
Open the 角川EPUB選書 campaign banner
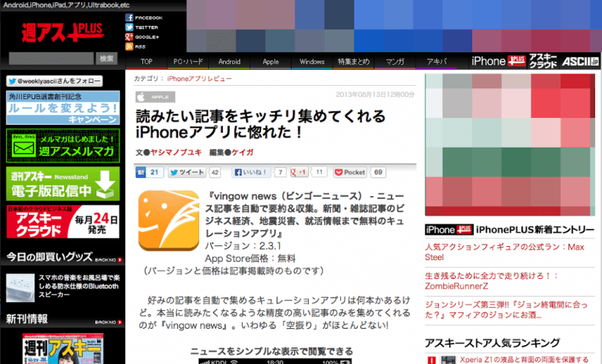pyautogui.click(x=63, y=108)
